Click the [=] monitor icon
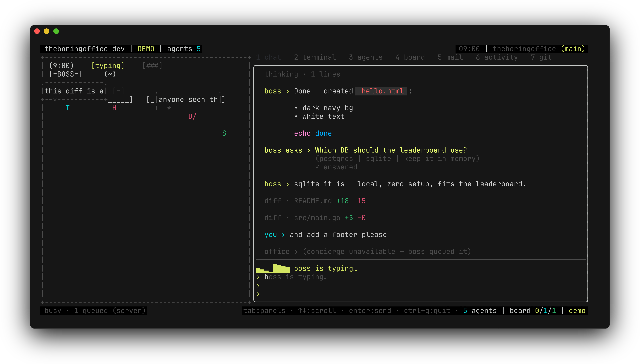This screenshot has width=640, height=364. tap(118, 91)
